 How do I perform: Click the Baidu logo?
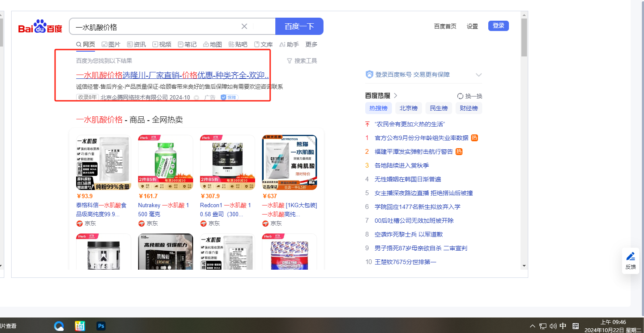(x=40, y=27)
